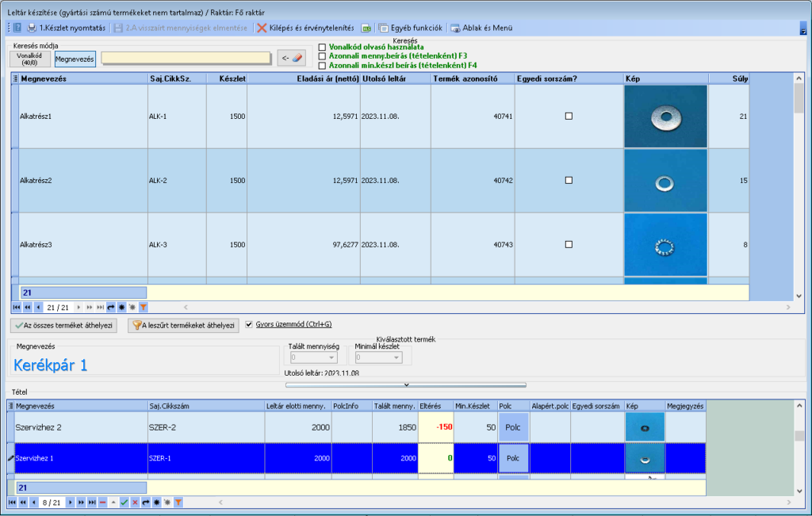Click Az összes terméket áthelyezi button

[63, 326]
